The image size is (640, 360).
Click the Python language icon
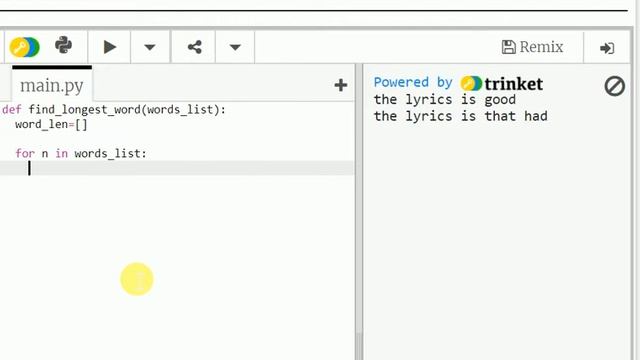pos(63,45)
